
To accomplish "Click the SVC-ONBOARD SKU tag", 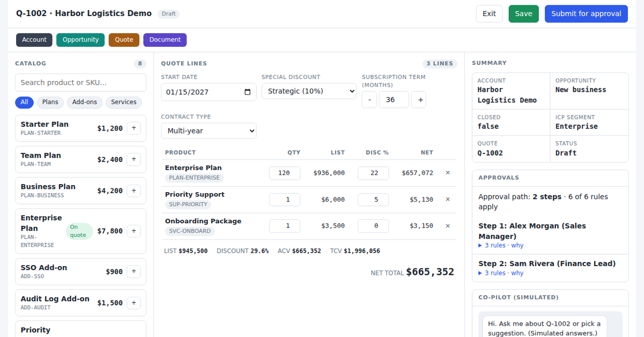I will pyautogui.click(x=190, y=231).
